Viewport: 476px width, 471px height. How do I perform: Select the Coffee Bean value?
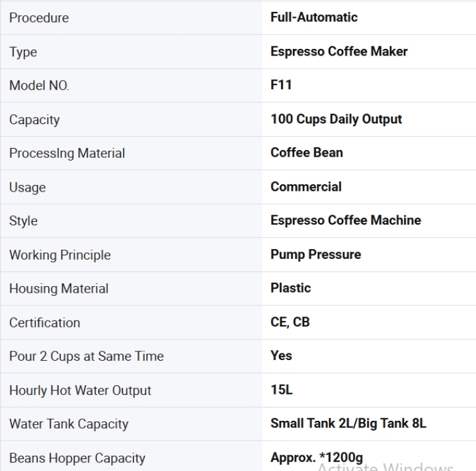[307, 153]
